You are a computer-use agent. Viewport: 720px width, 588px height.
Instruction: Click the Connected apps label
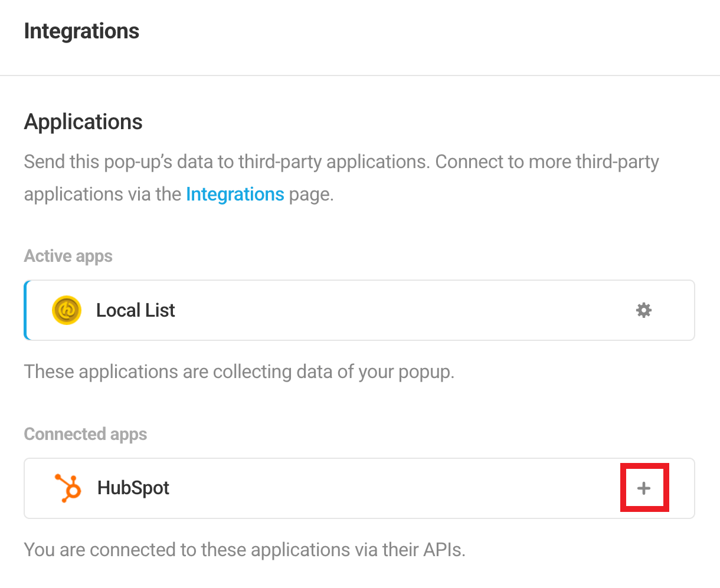[86, 435]
